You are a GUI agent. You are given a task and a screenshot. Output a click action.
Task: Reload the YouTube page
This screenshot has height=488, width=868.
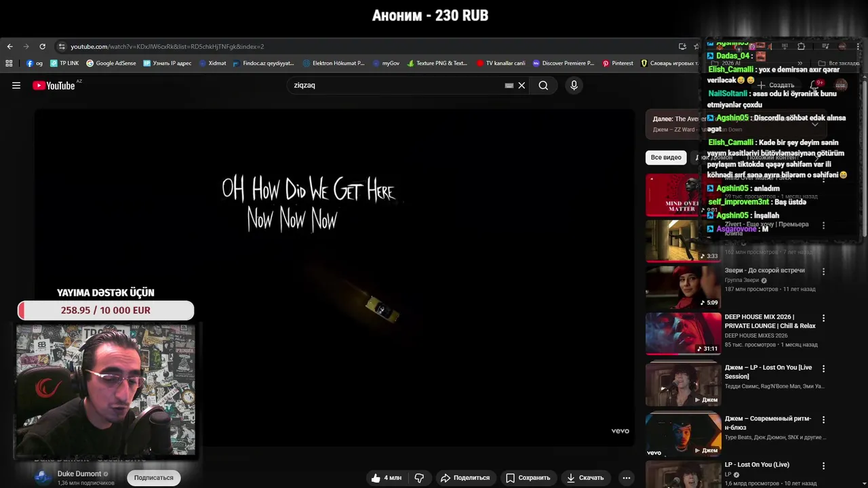tap(42, 47)
